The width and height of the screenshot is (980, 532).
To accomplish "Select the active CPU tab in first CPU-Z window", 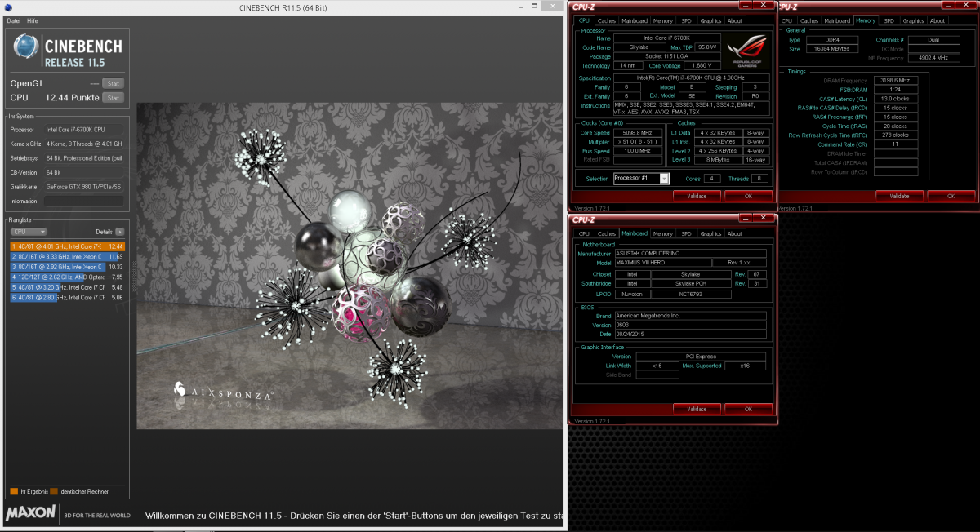I will pos(584,20).
